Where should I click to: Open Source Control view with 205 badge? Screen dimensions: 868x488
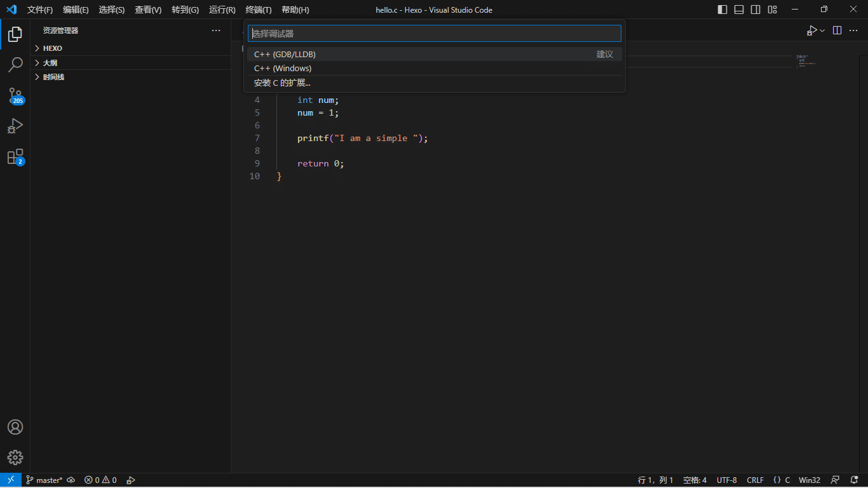pyautogui.click(x=15, y=95)
